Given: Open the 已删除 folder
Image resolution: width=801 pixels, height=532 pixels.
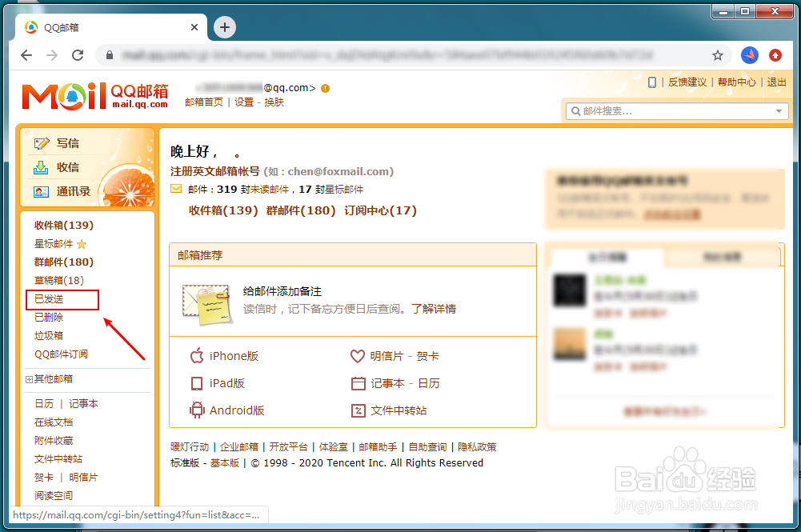Looking at the screenshot, I should 49,317.
